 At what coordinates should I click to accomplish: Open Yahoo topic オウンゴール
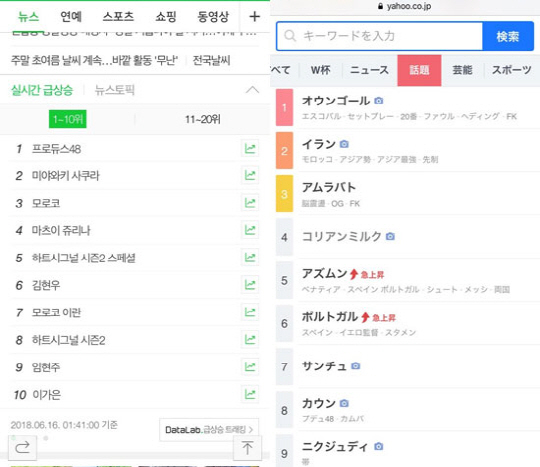tap(336, 101)
